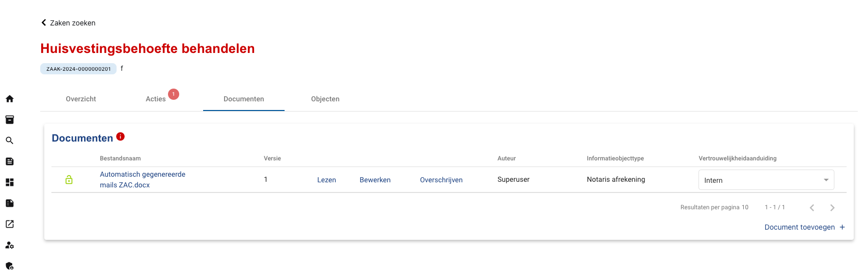868x277 pixels.
Task: Open the archive box sidebar icon
Action: [x=10, y=120]
